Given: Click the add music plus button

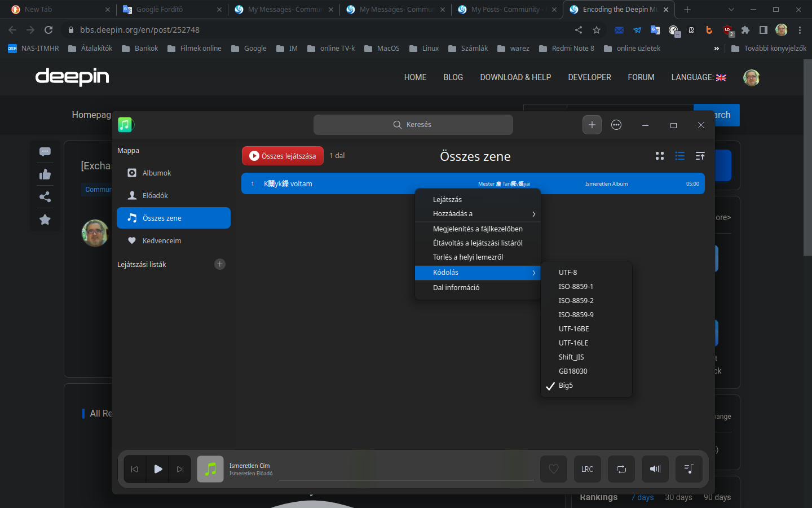Looking at the screenshot, I should point(592,125).
